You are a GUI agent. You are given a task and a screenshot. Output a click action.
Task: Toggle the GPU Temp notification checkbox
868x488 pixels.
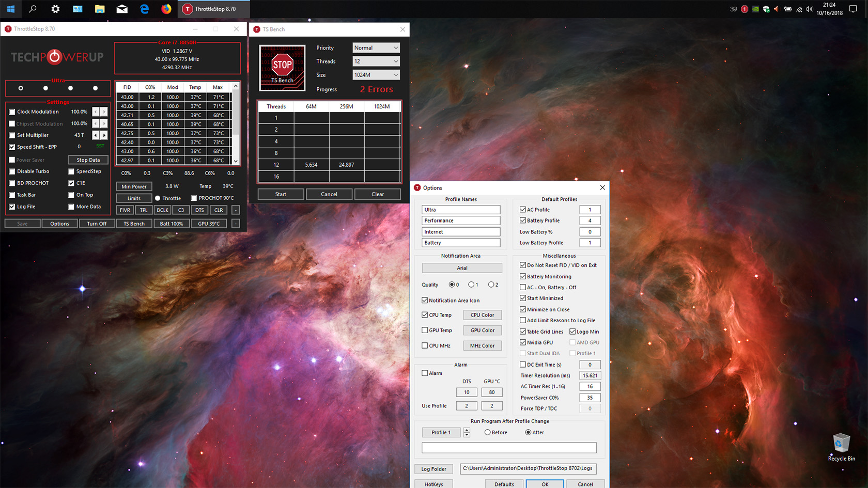tap(425, 330)
